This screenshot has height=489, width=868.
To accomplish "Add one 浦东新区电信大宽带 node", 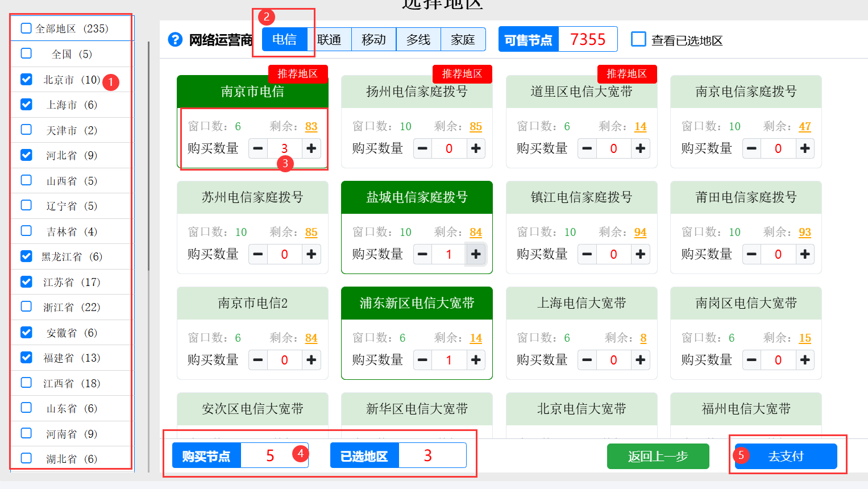I will pyautogui.click(x=476, y=360).
